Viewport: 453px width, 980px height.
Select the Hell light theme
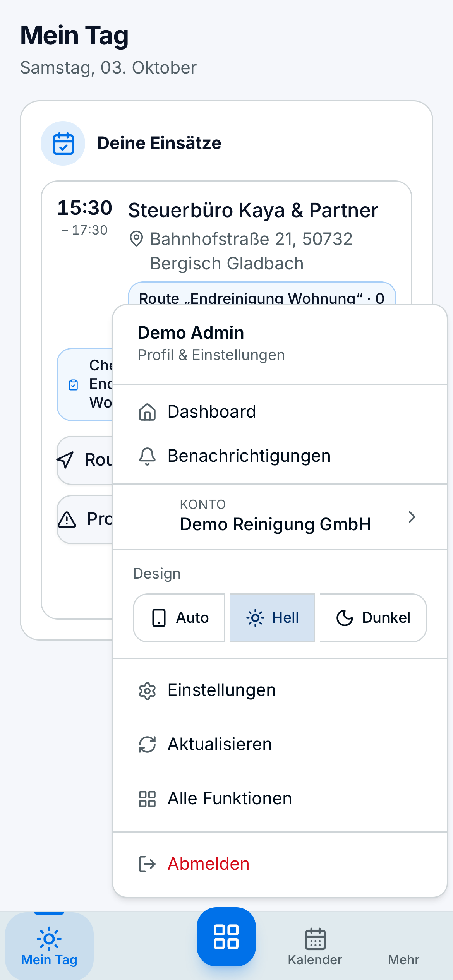click(x=273, y=618)
